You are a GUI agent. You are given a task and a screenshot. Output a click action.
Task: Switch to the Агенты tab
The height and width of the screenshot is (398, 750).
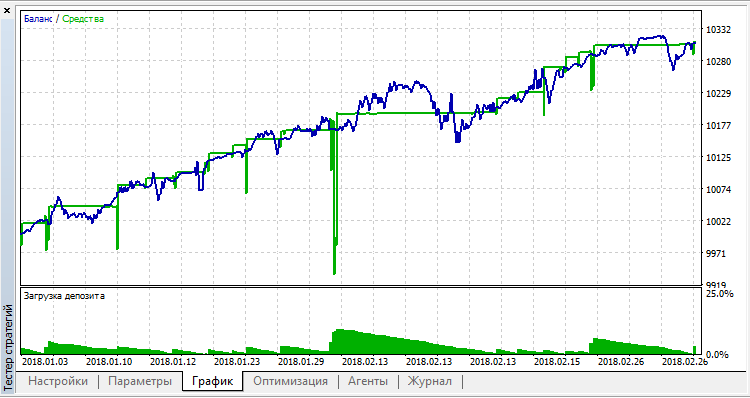(x=368, y=381)
